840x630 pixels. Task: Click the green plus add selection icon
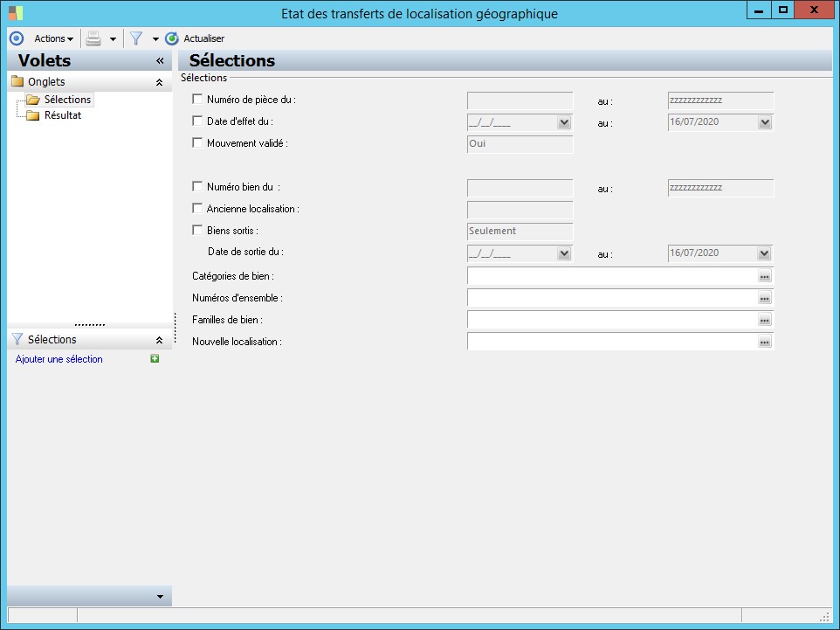155,359
